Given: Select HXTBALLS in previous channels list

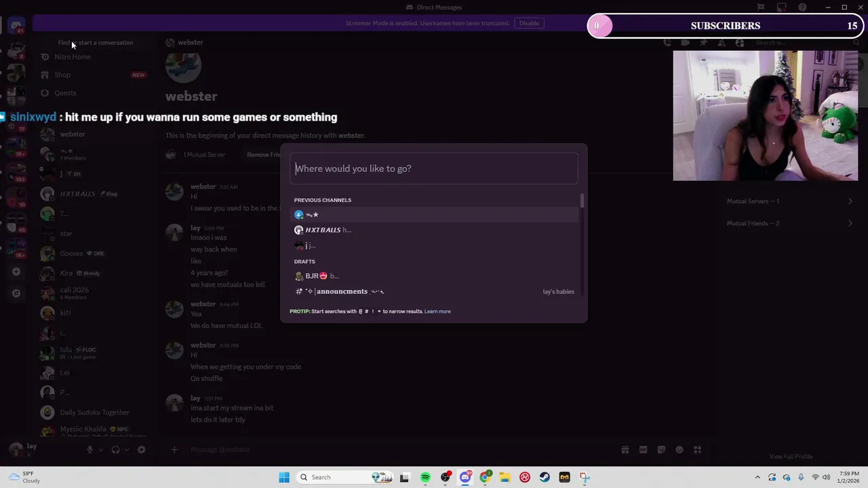Looking at the screenshot, I should (x=434, y=230).
